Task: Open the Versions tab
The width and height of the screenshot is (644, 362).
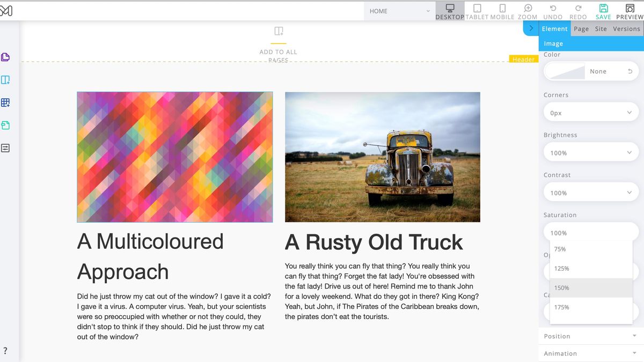Action: pyautogui.click(x=626, y=28)
